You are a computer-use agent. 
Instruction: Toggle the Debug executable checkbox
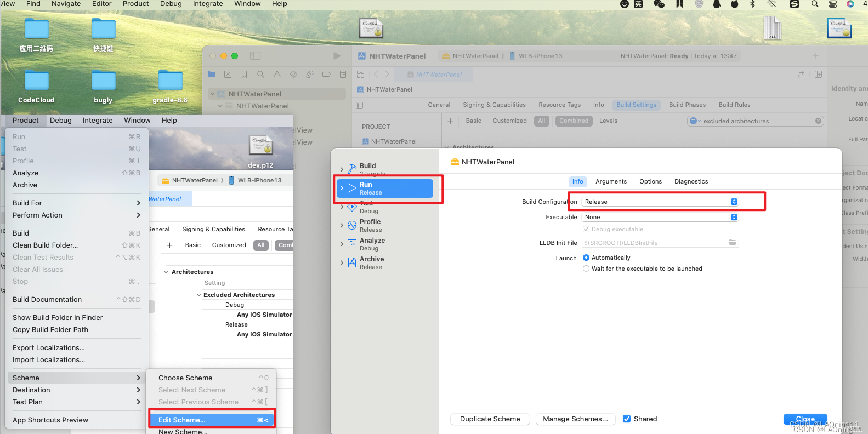click(x=586, y=229)
